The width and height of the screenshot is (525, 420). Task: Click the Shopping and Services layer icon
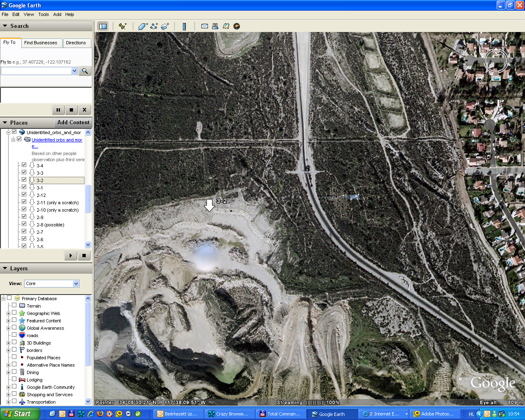coord(22,395)
